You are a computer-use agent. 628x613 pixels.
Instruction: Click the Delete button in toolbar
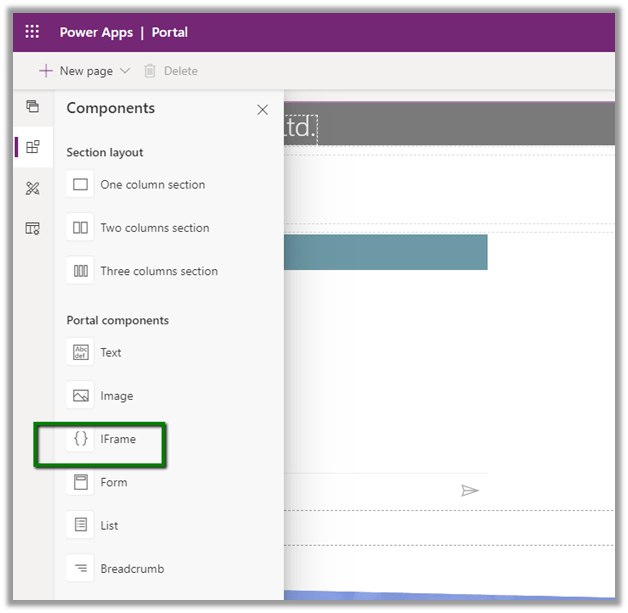pyautogui.click(x=171, y=71)
